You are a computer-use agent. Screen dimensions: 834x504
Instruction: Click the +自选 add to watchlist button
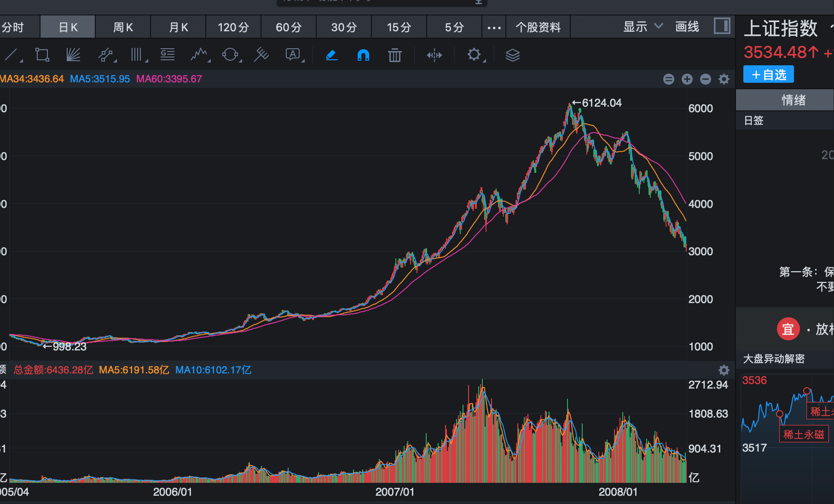point(768,74)
